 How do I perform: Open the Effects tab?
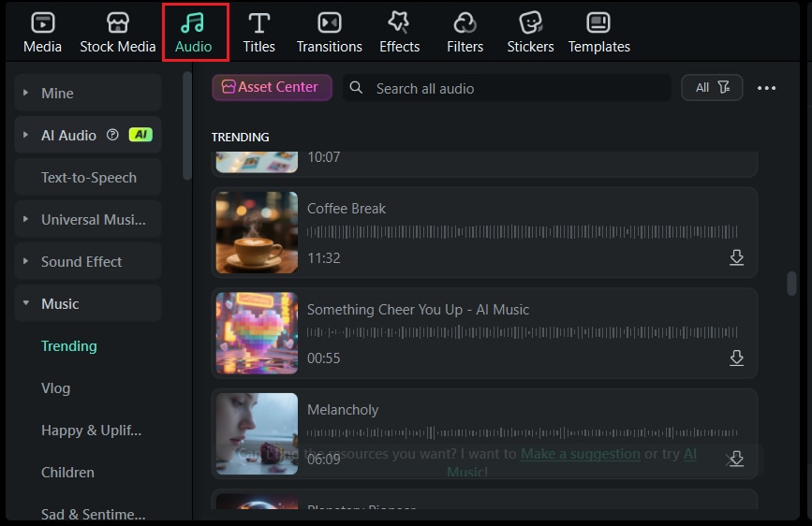[399, 33]
